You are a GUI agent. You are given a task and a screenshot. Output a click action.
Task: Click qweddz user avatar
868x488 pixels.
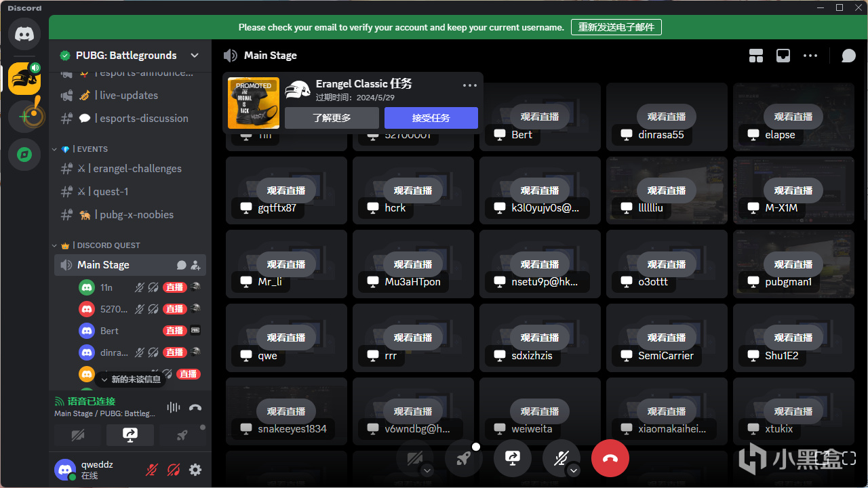(x=65, y=469)
